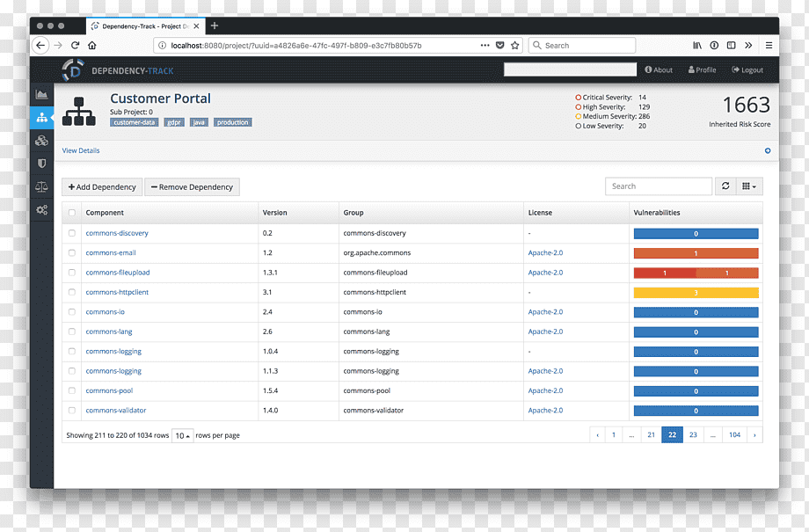
Task: Open administration gears icon in sidebar
Action: point(42,210)
